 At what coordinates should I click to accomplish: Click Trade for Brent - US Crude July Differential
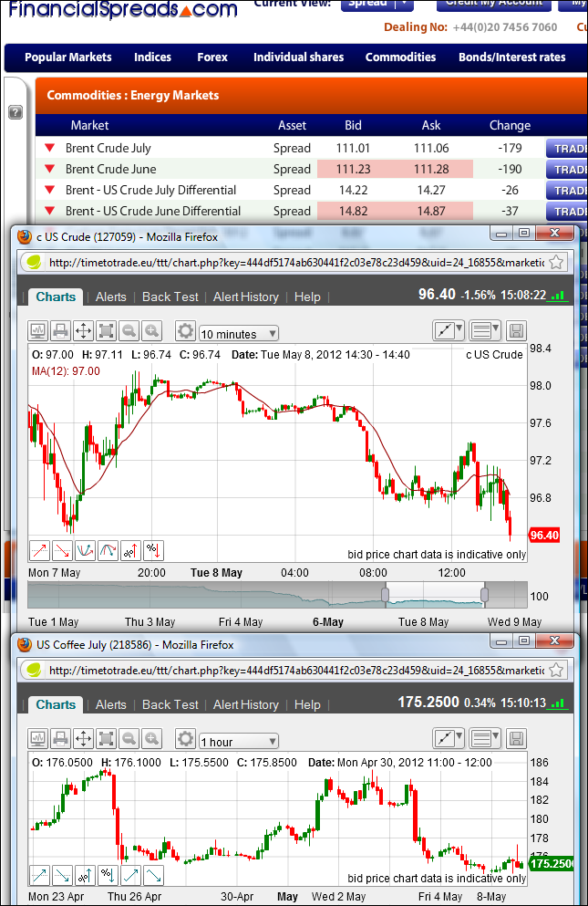(x=567, y=190)
